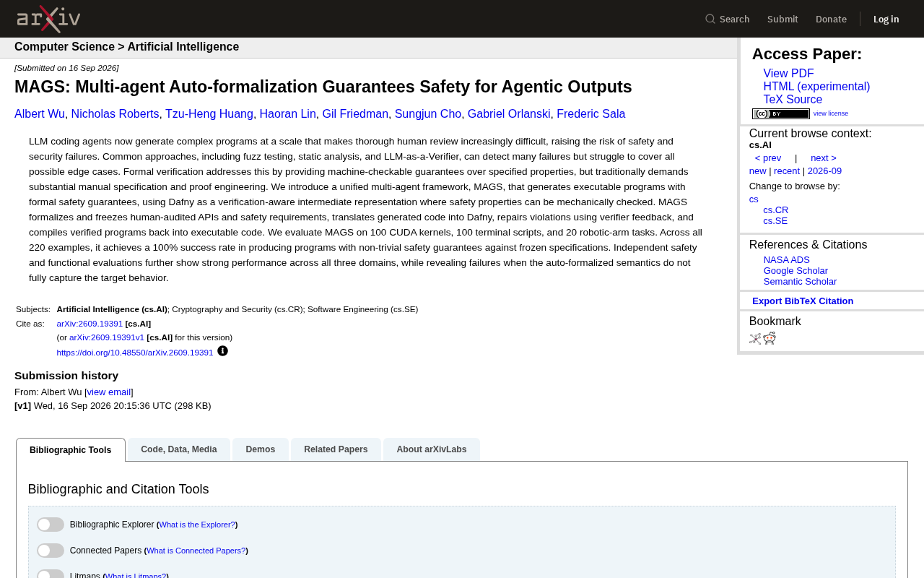The height and width of the screenshot is (578, 924).
Task: Open new cs.AI listings
Action: [758, 171]
